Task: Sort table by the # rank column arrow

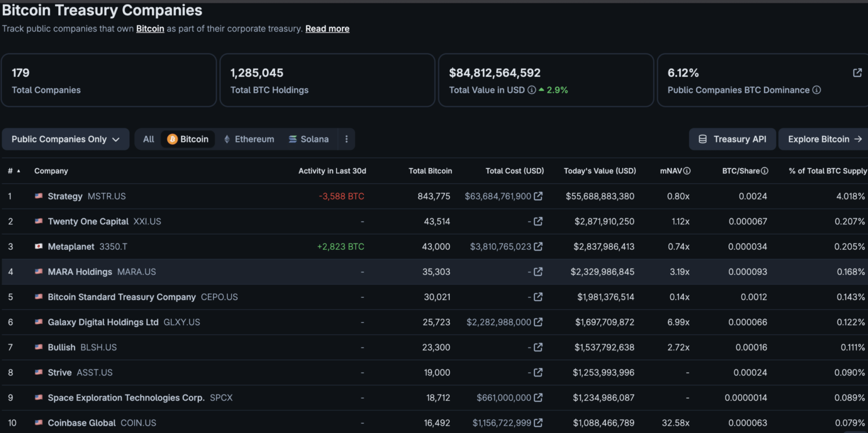Action: [19, 171]
